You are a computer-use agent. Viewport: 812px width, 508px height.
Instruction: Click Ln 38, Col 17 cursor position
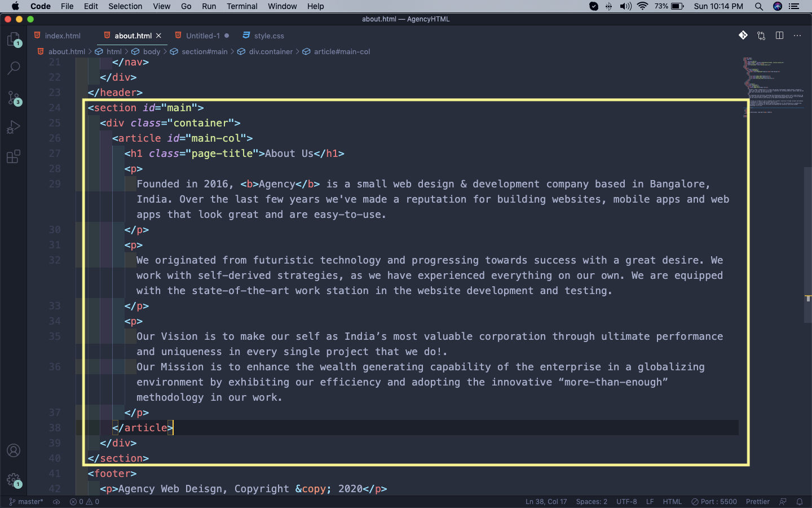click(x=546, y=501)
